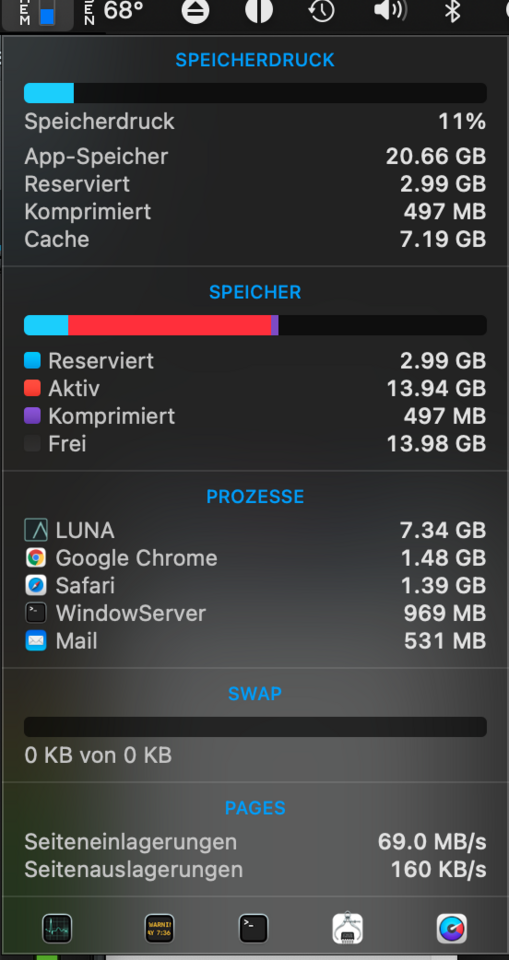Open Terminal icon in bottom shortcut row

(254, 928)
